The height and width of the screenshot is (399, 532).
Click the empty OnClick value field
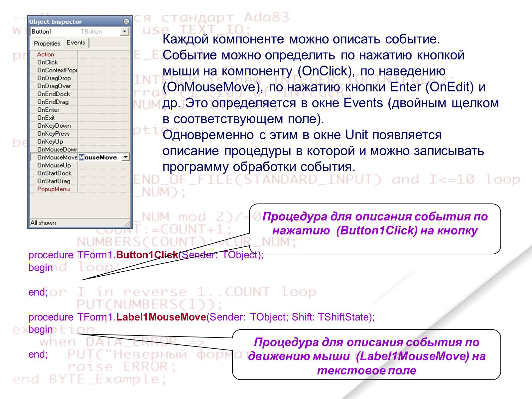click(x=104, y=62)
